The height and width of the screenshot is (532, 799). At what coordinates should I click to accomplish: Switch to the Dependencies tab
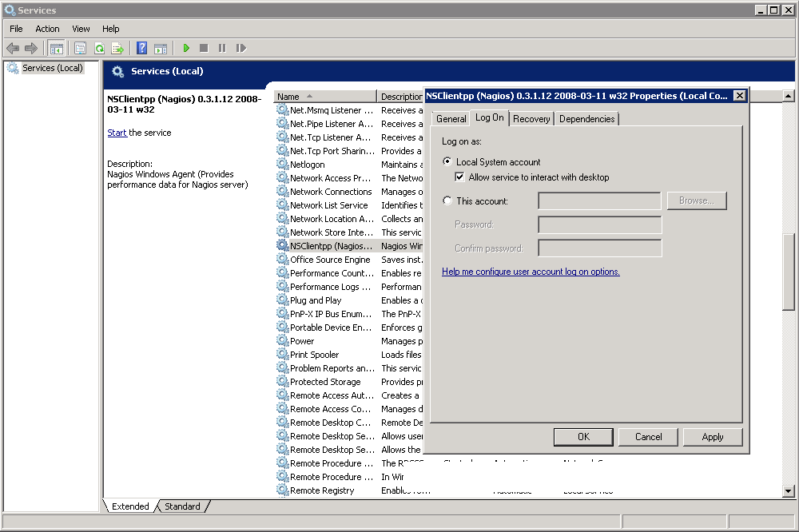pyautogui.click(x=586, y=119)
